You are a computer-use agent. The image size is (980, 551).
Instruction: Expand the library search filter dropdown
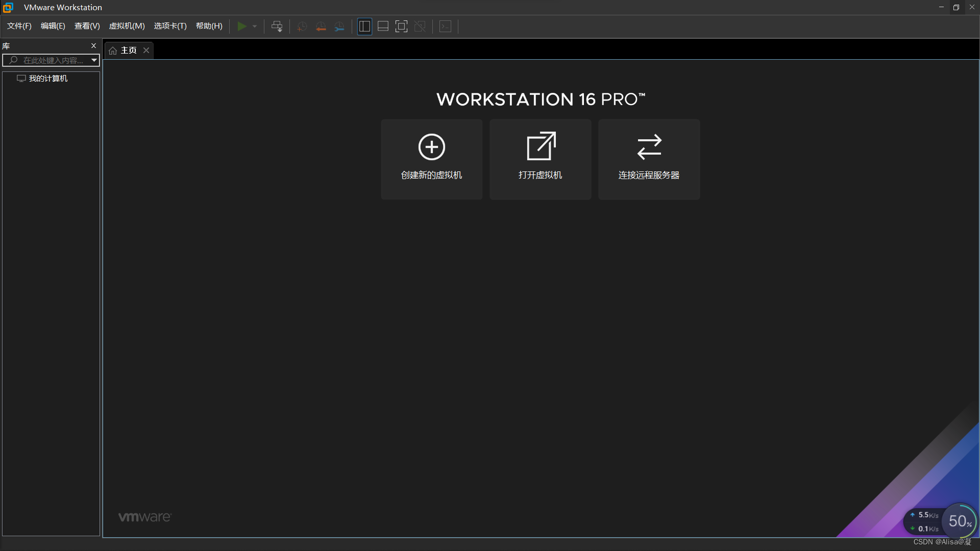coord(94,60)
